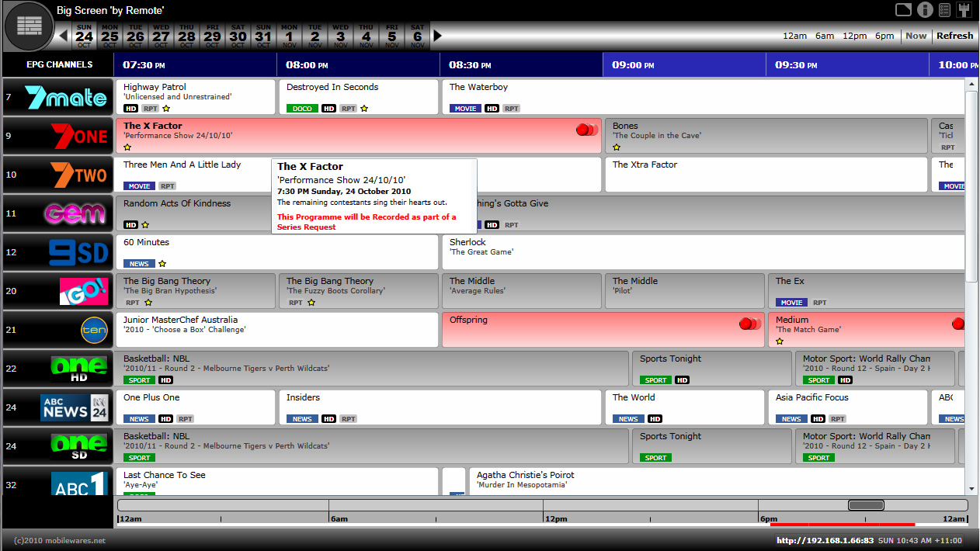
Task: Select the ABC News 24 channel logo
Action: coord(74,407)
